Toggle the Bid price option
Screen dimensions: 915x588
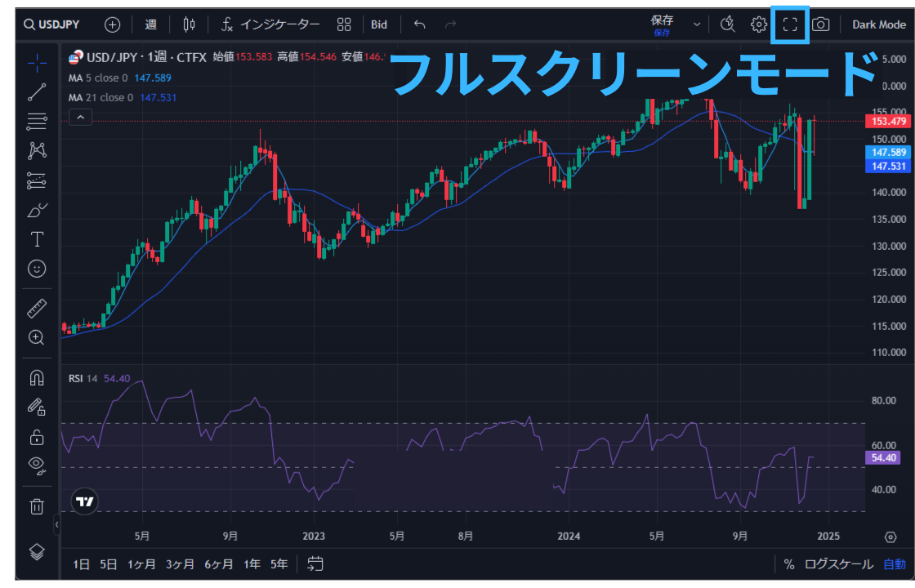[379, 24]
